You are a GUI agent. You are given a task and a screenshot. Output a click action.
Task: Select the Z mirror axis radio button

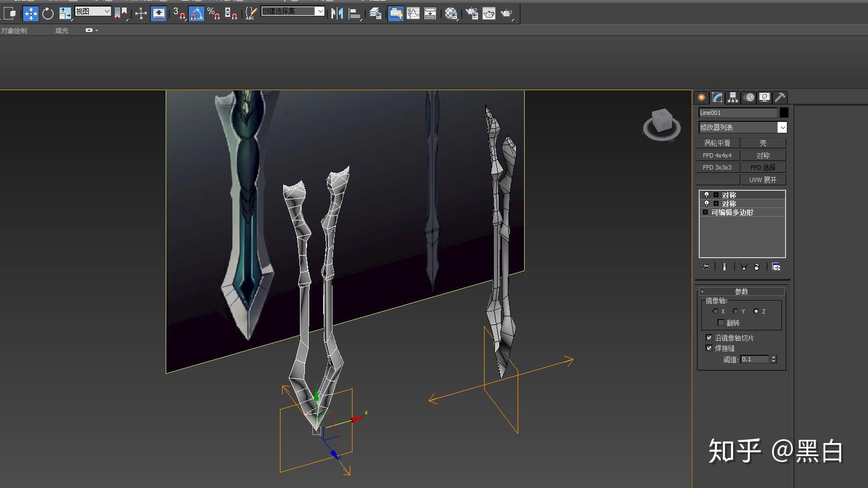tap(756, 311)
